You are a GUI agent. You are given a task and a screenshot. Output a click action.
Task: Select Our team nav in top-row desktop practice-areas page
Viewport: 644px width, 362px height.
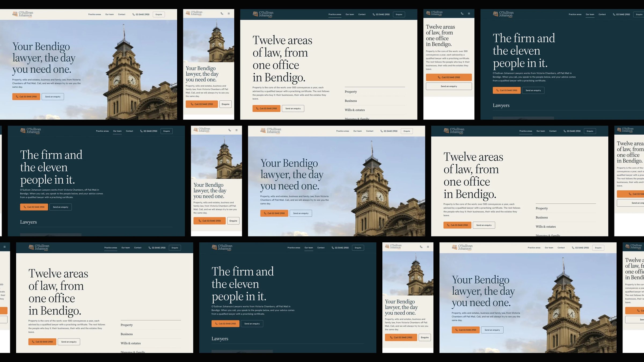coord(350,14)
